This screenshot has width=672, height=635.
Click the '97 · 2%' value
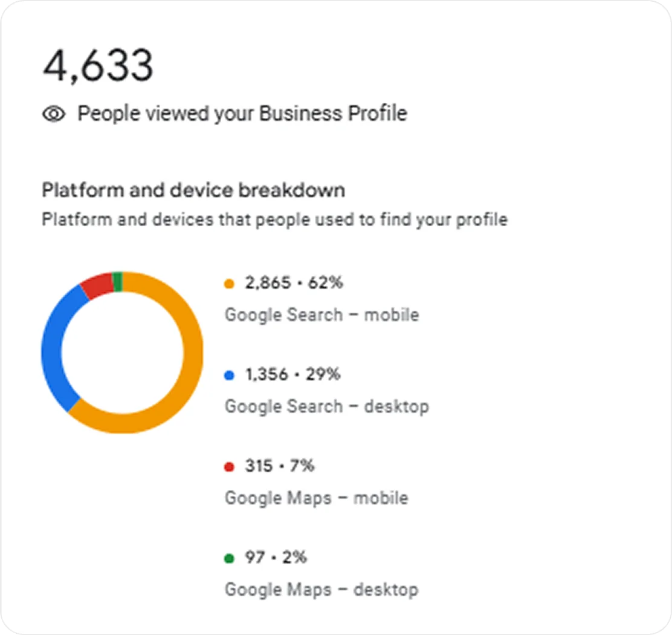tap(276, 558)
